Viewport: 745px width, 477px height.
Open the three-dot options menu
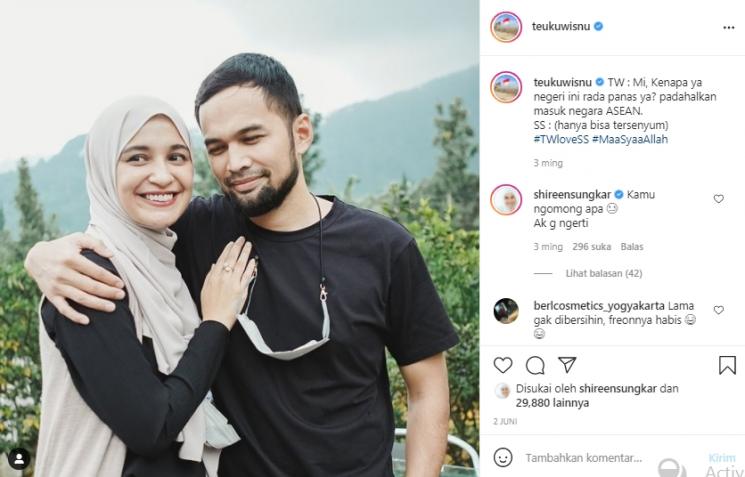tap(728, 28)
